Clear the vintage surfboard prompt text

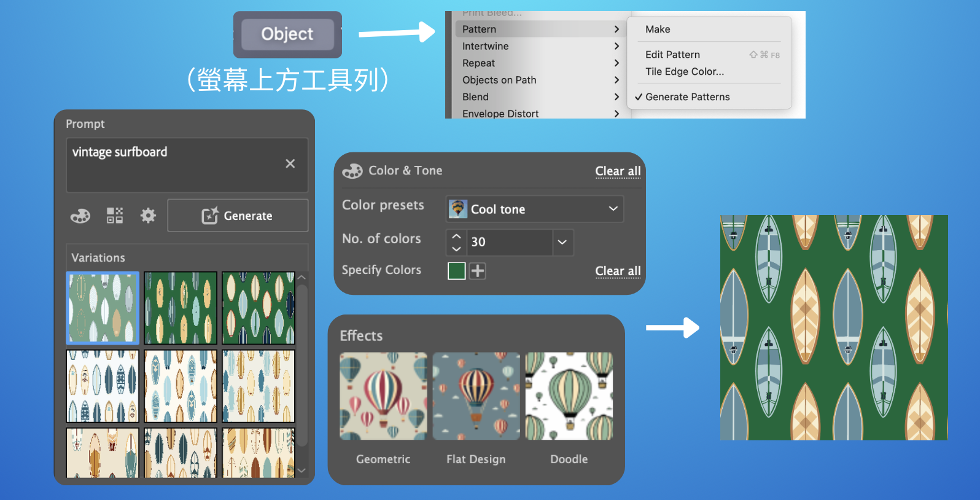[290, 163]
